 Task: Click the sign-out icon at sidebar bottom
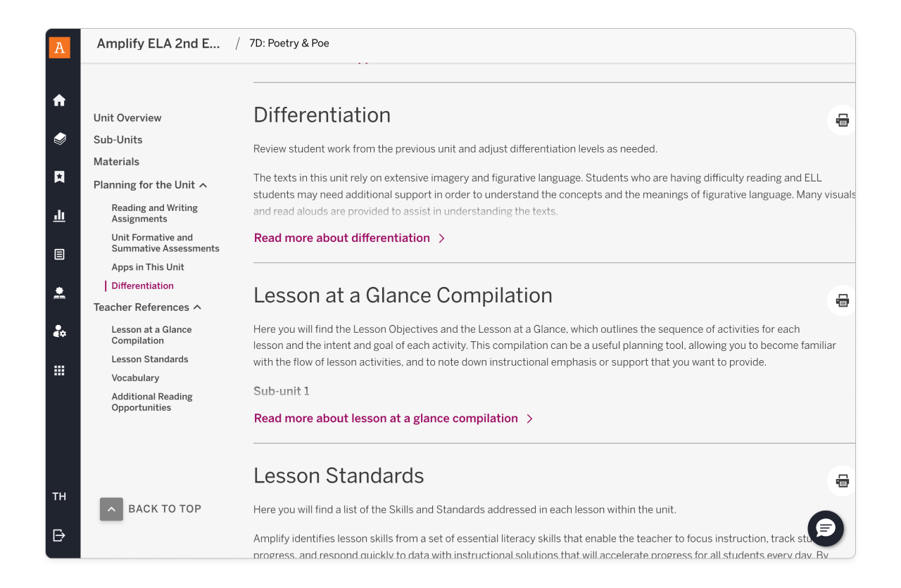pyautogui.click(x=60, y=535)
